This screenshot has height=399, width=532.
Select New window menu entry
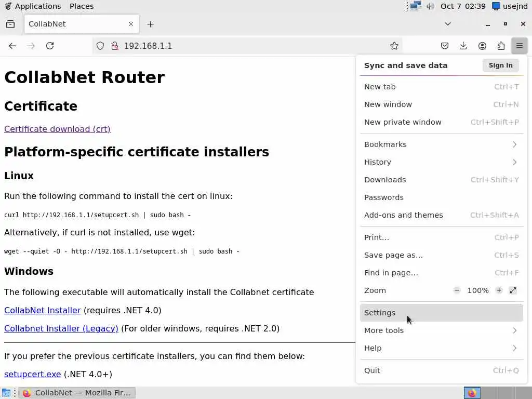[x=442, y=104]
